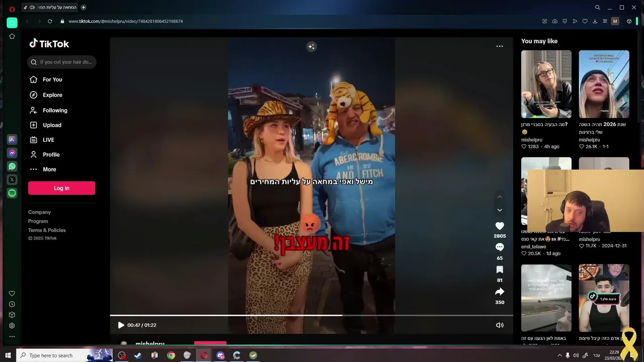Viewport: 644px width, 362px height.
Task: Click the Windows taskbar search box
Action: (64, 355)
